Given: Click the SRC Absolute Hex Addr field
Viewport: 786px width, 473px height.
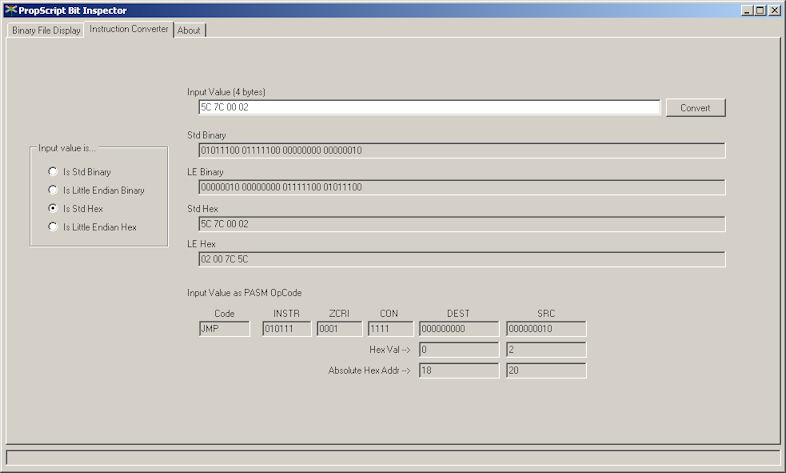Looking at the screenshot, I should [546, 371].
